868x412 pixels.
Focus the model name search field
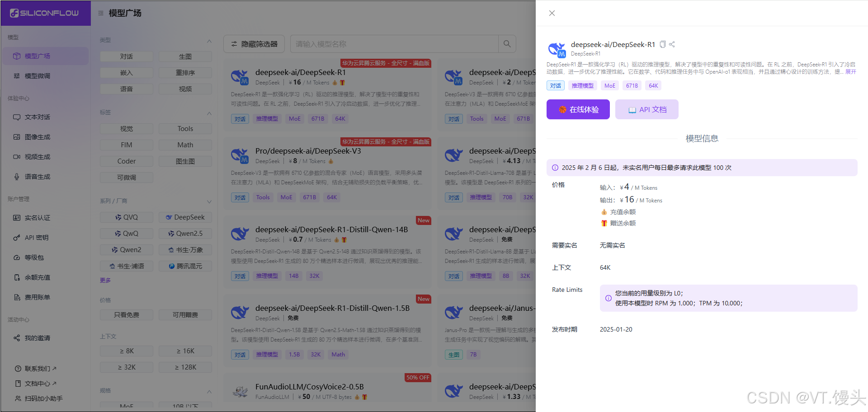[x=394, y=44]
